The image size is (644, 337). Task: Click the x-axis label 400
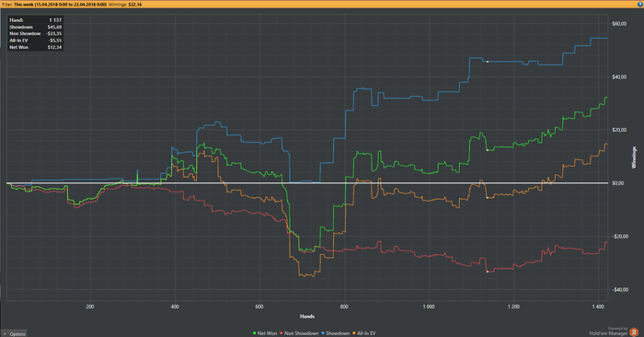point(175,307)
